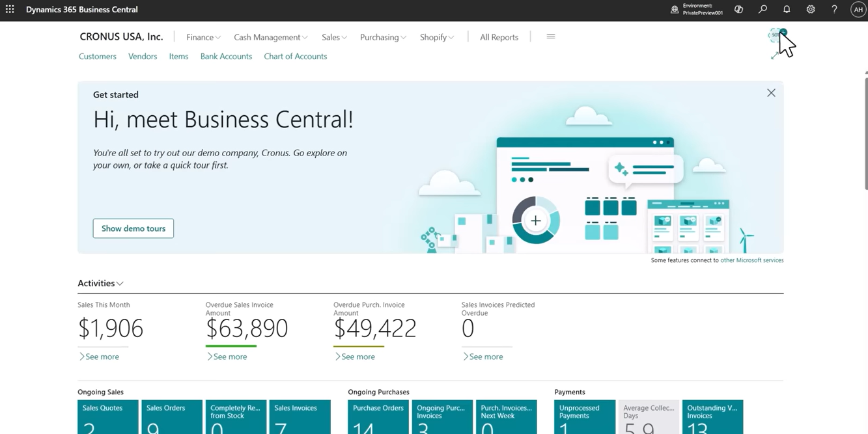Expand the Purchasing menu
The width and height of the screenshot is (868, 434).
(x=383, y=37)
